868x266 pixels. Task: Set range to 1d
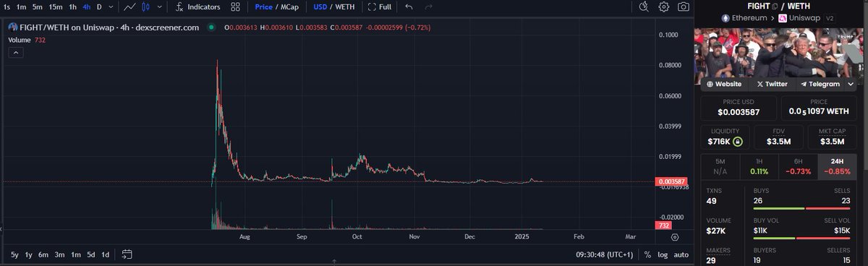105,254
